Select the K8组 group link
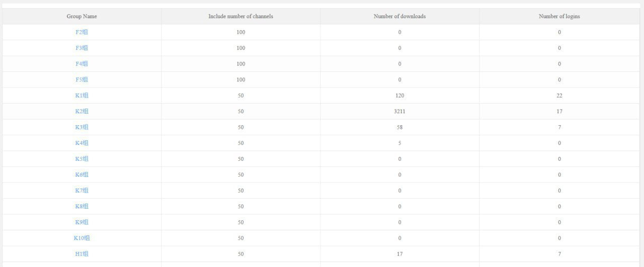This screenshot has width=644, height=267. coord(82,206)
